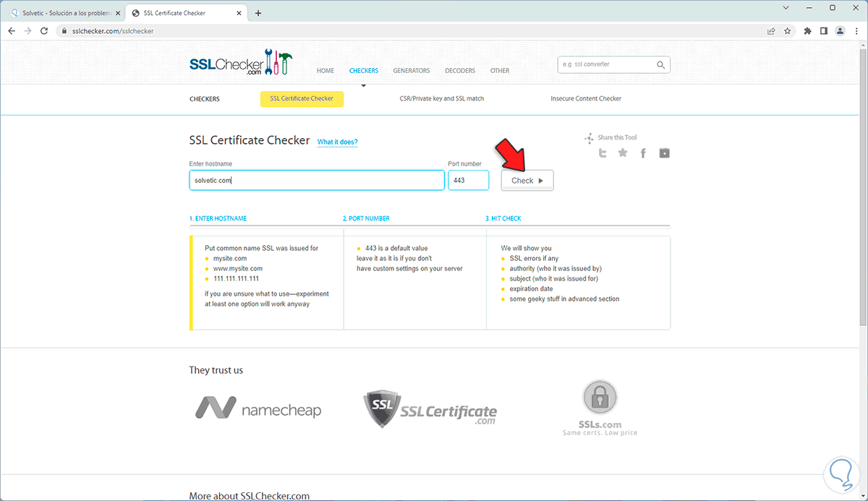Click the They trust us heading

pos(216,370)
